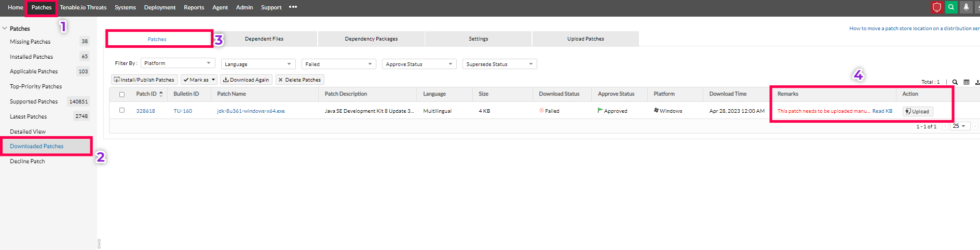Click the Remarks column header
Image resolution: width=980 pixels, height=250 pixels.
(x=788, y=94)
